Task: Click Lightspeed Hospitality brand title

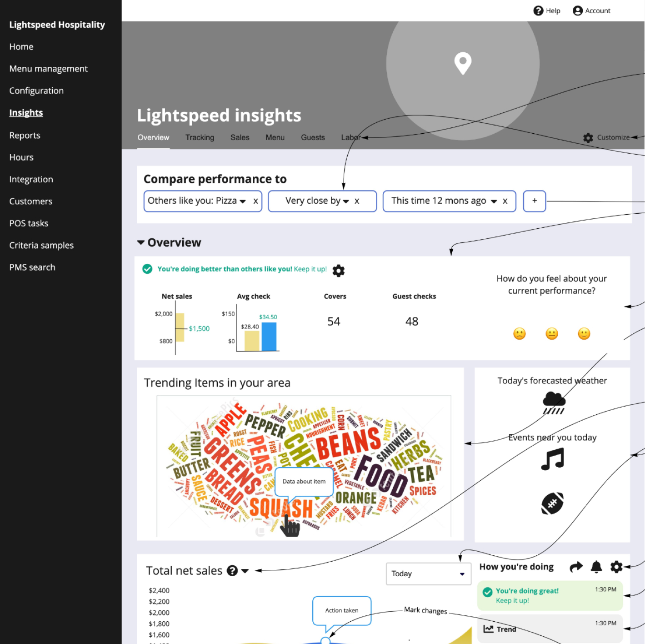Action: [57, 25]
